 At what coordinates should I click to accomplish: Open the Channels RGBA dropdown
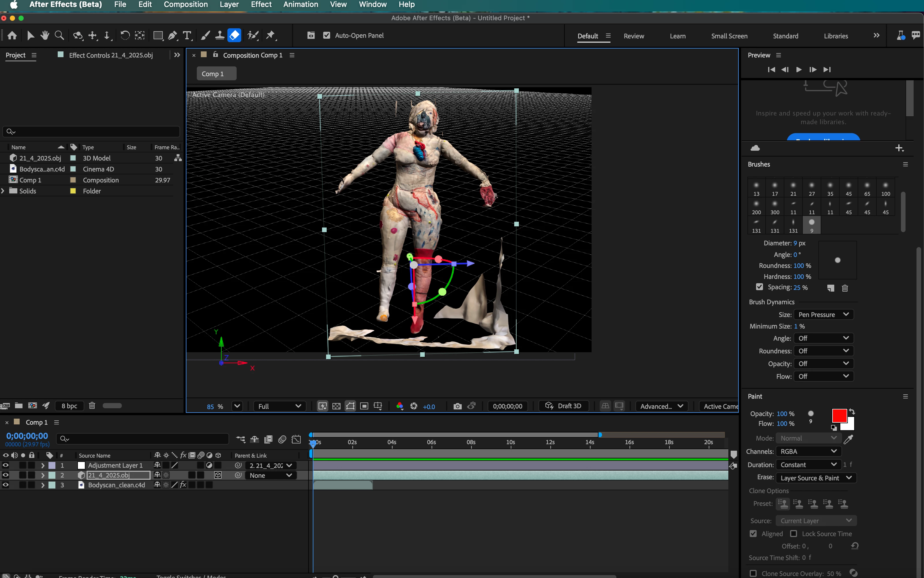coord(808,452)
